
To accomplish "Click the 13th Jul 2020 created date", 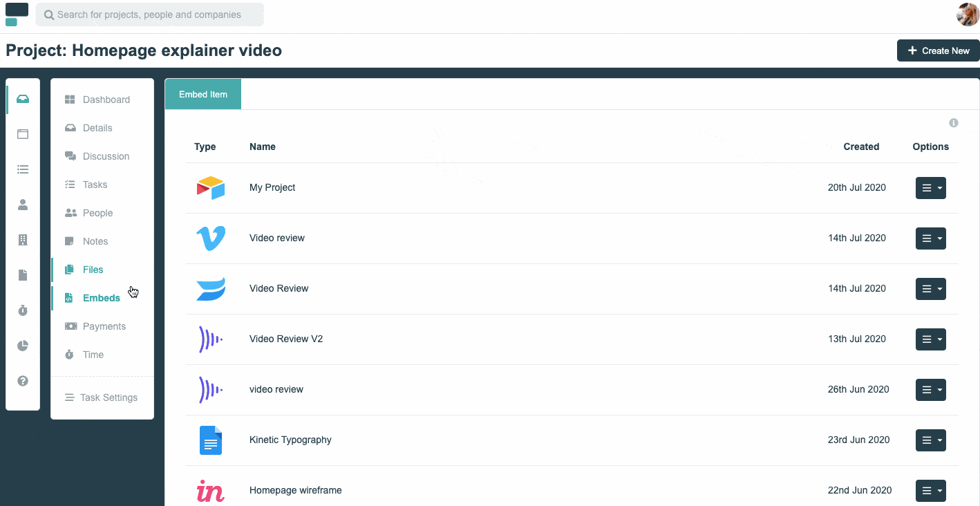I will [x=857, y=339].
